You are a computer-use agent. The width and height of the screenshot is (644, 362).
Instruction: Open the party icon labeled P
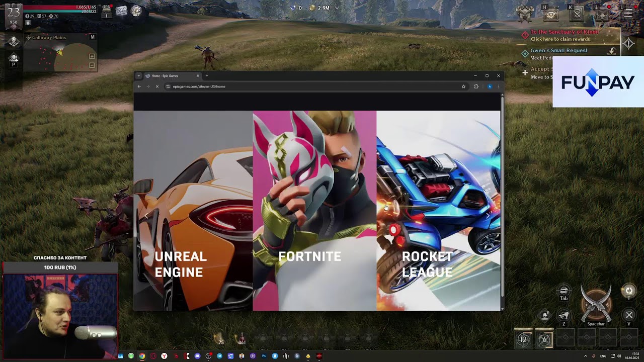tap(14, 59)
